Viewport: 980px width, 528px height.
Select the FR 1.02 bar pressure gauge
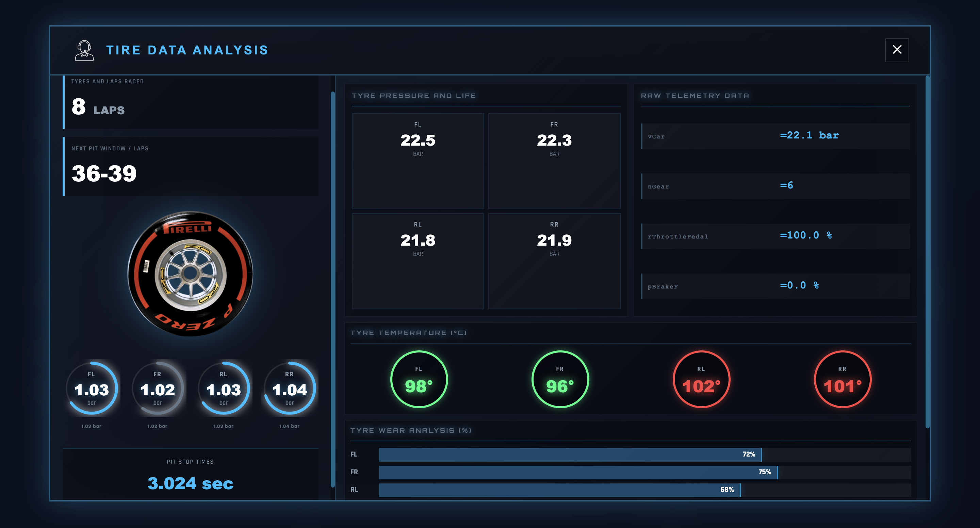[158, 389]
